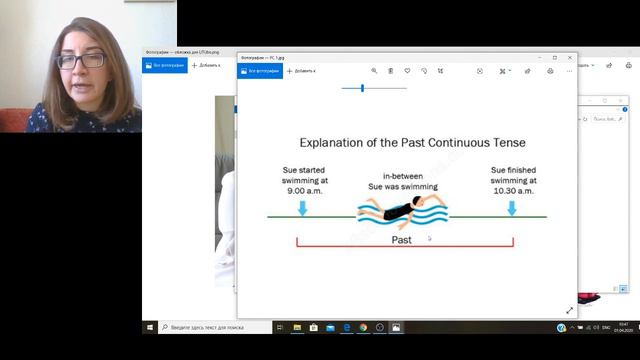Image resolution: width=640 pixels, height=360 pixels.
Task: Click the print icon in background Photos window
Action: 629,65
